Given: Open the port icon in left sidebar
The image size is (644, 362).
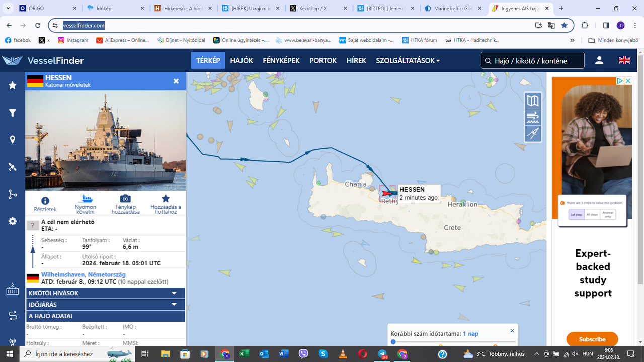Looking at the screenshot, I should point(13,289).
